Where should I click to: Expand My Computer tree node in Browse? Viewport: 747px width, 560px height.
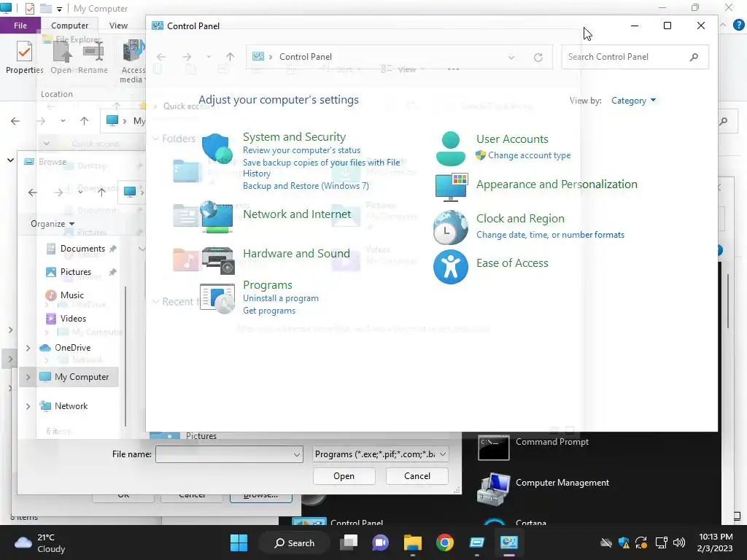28,377
